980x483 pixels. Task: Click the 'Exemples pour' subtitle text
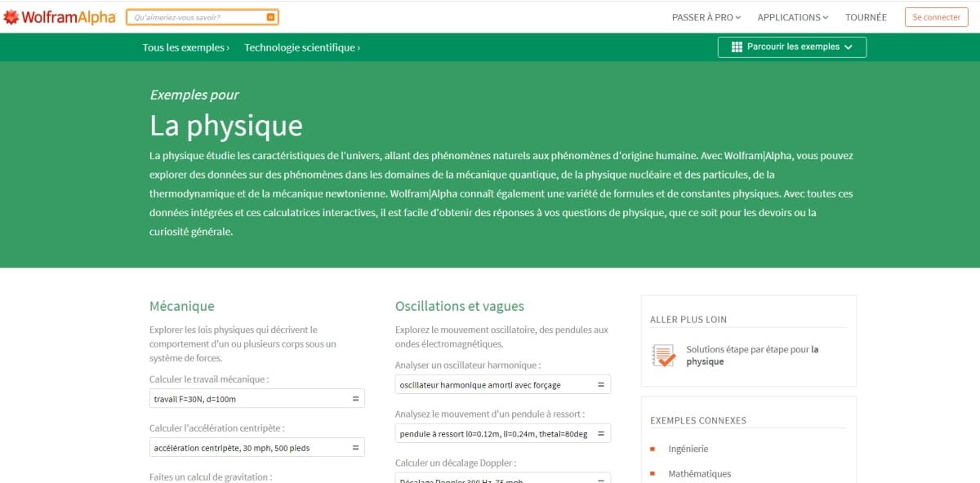coord(194,95)
